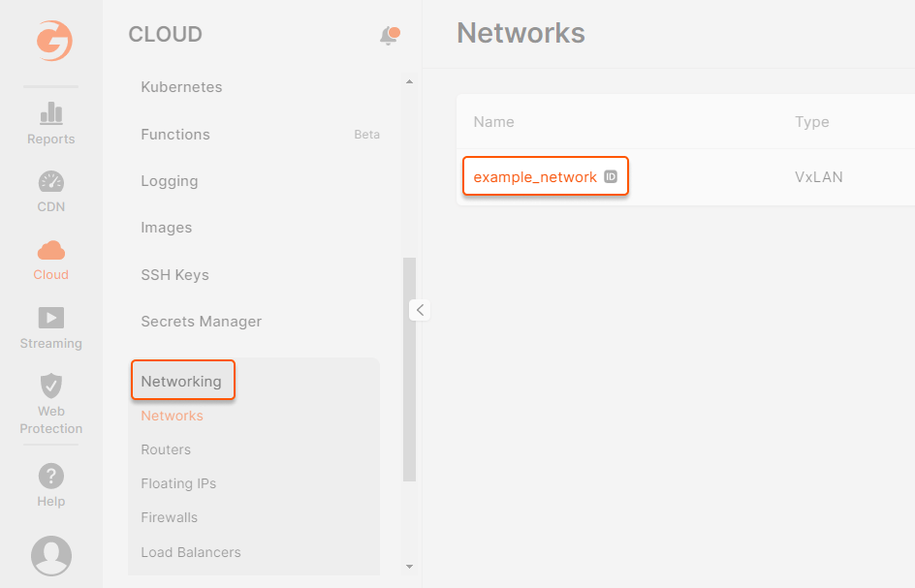Collapse the Networking section
The image size is (915, 588).
[x=181, y=381]
